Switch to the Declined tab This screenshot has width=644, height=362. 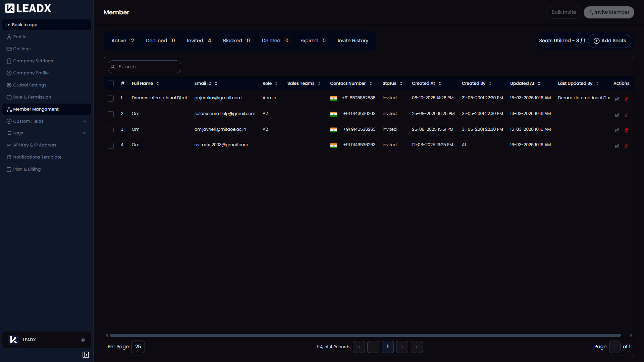pos(156,41)
